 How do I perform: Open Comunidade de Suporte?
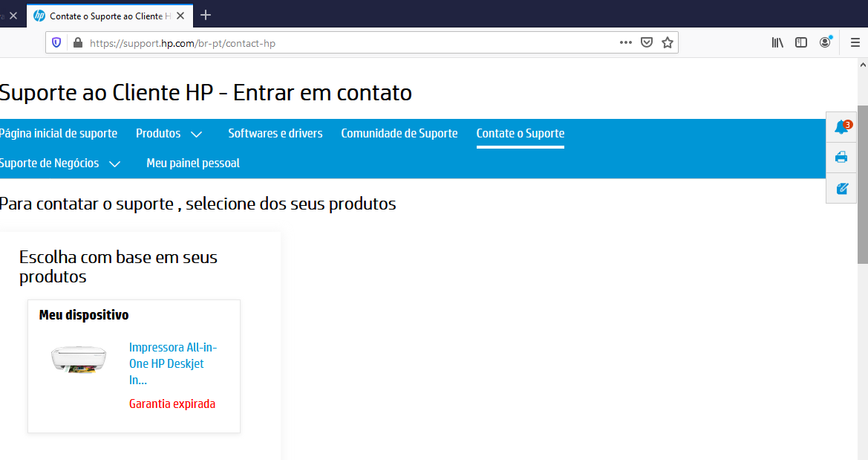tap(399, 134)
